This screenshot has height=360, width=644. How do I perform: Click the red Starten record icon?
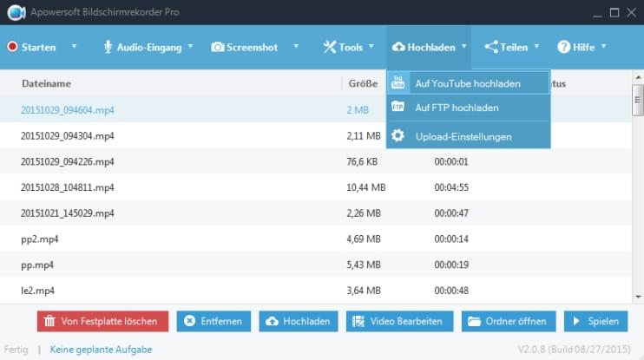[12, 47]
